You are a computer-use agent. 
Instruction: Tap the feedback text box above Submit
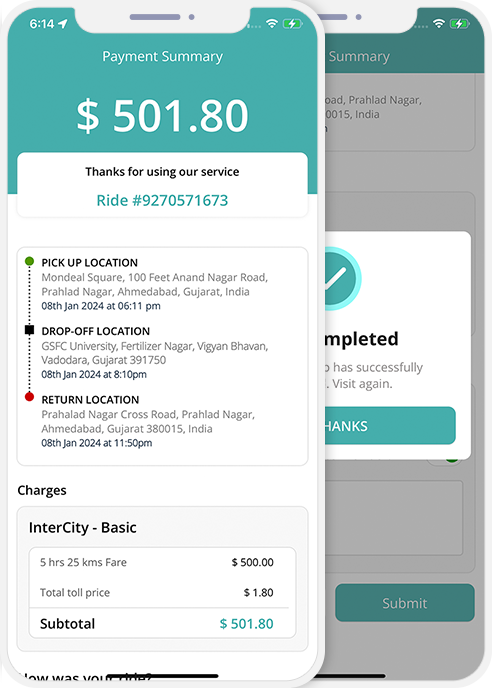(x=394, y=518)
